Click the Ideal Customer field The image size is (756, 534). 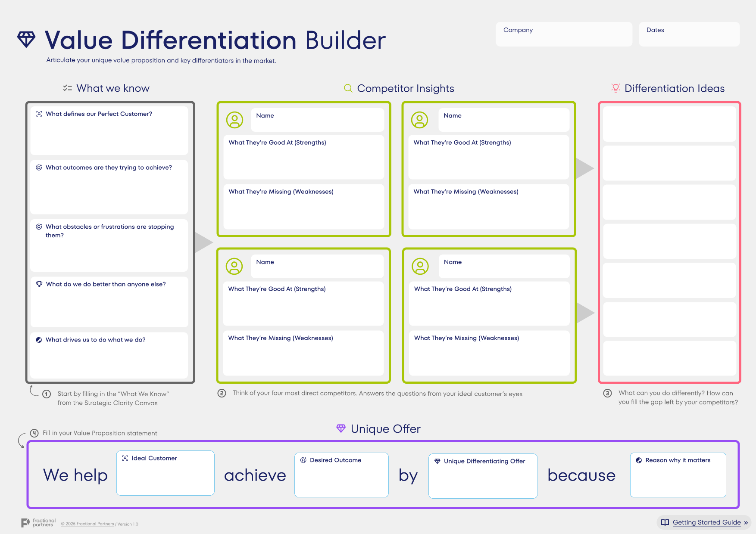click(x=166, y=473)
